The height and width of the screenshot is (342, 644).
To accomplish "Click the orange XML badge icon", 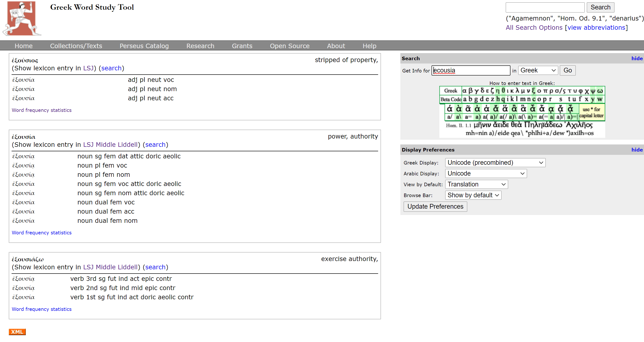I will pyautogui.click(x=17, y=332).
